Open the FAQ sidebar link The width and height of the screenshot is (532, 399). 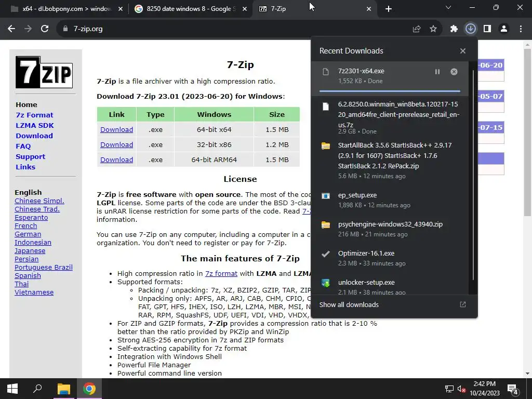click(x=23, y=146)
